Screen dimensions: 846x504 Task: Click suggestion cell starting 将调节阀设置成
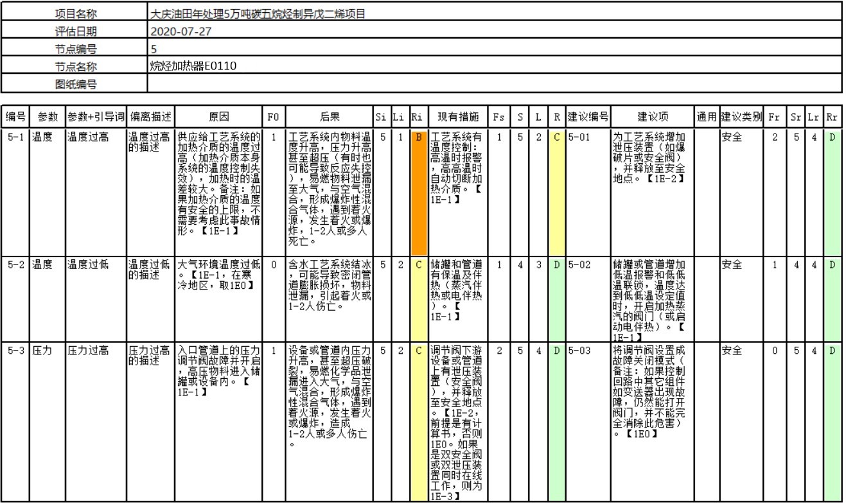pyautogui.click(x=653, y=423)
